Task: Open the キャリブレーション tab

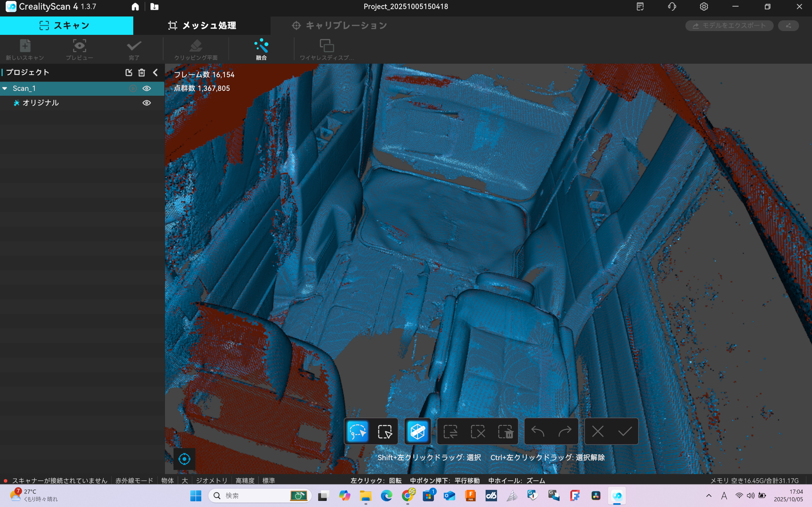Action: [x=339, y=25]
